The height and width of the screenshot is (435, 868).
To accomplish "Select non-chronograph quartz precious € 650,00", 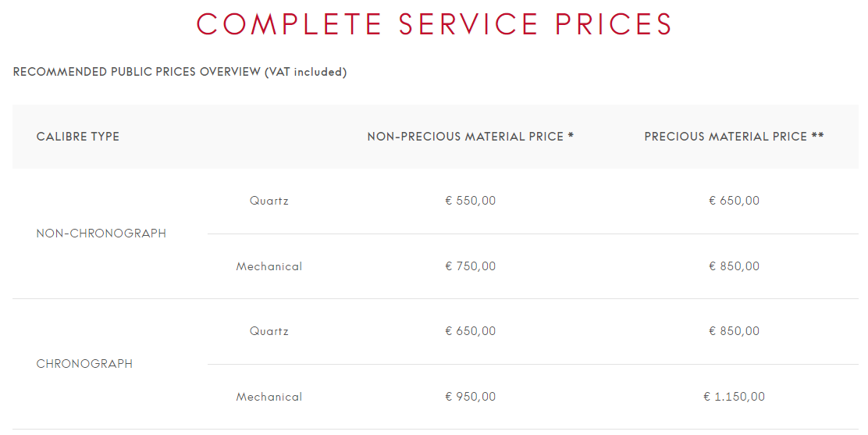I will [734, 201].
